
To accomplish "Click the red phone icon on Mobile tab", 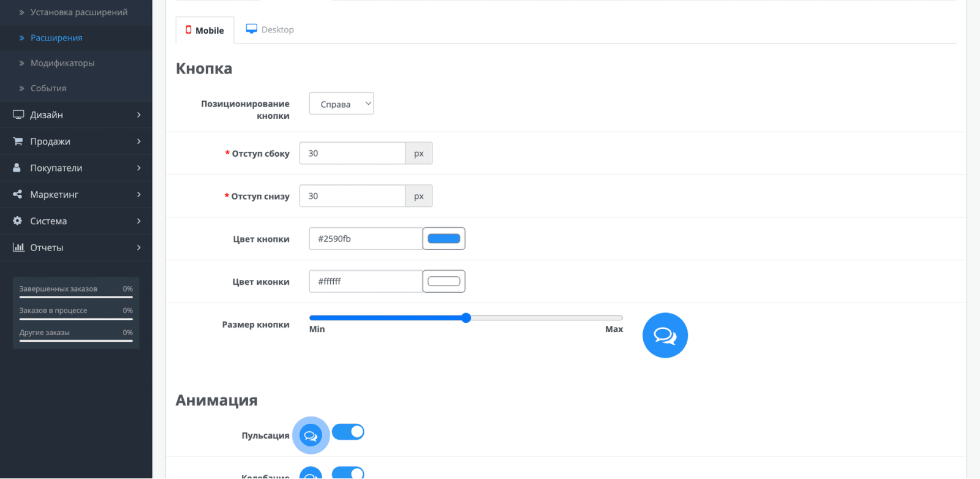I will point(189,29).
